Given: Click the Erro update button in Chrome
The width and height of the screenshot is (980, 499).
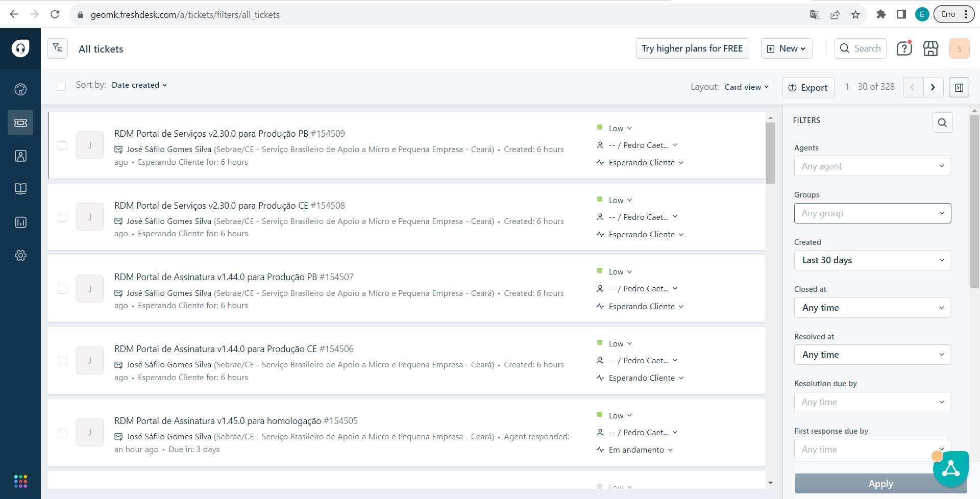Looking at the screenshot, I should 953,14.
